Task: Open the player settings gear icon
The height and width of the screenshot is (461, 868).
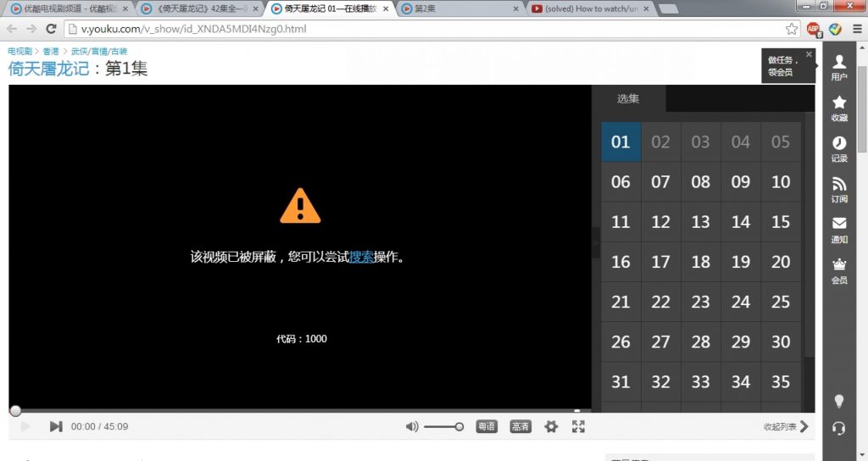Action: (x=551, y=426)
